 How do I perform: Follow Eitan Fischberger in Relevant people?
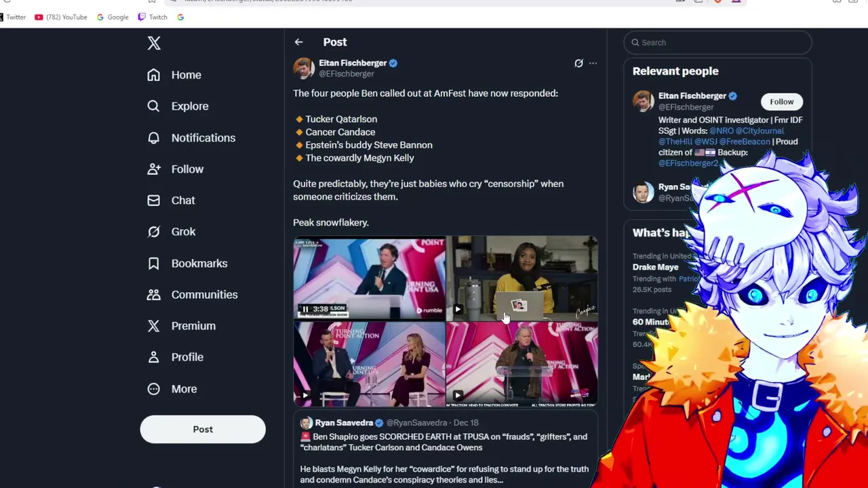(781, 102)
